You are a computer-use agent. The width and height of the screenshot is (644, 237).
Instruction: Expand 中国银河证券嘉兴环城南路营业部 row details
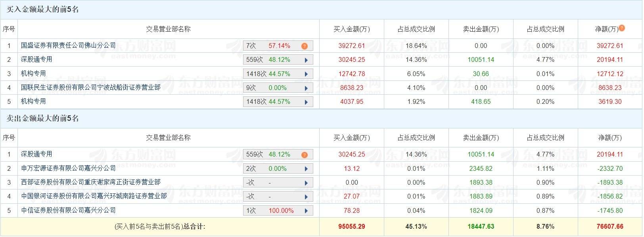point(306,196)
